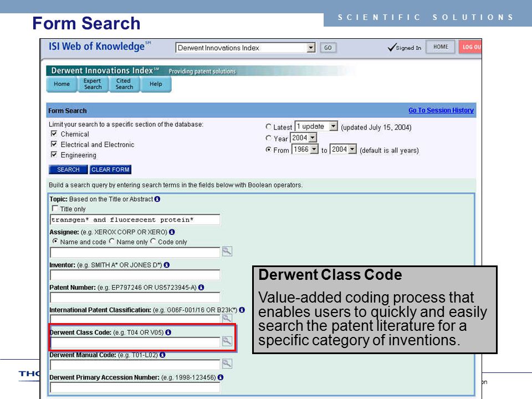532x399 pixels.
Task: Open International Patent Classification lookup icon
Action: pos(227,318)
